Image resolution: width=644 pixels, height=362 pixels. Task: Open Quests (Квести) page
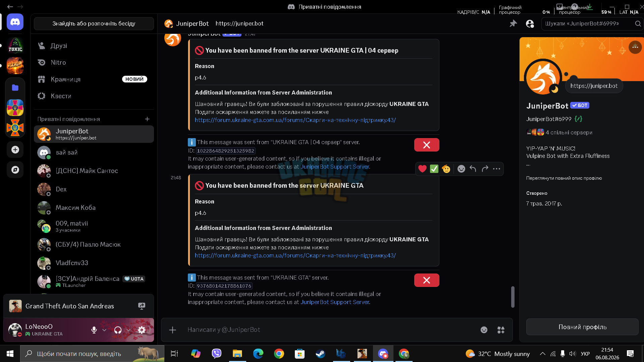click(94, 96)
